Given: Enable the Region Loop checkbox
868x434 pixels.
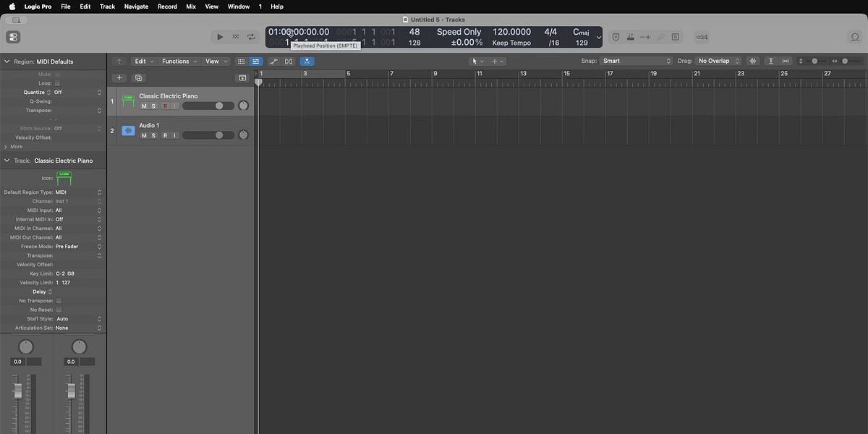Looking at the screenshot, I should [x=58, y=83].
